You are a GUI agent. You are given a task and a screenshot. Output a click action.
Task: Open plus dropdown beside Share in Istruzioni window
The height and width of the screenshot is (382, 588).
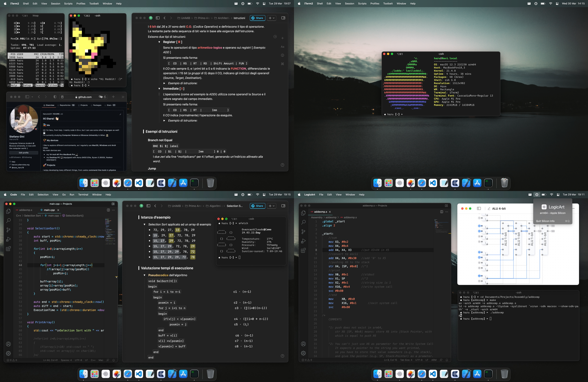coord(272,18)
